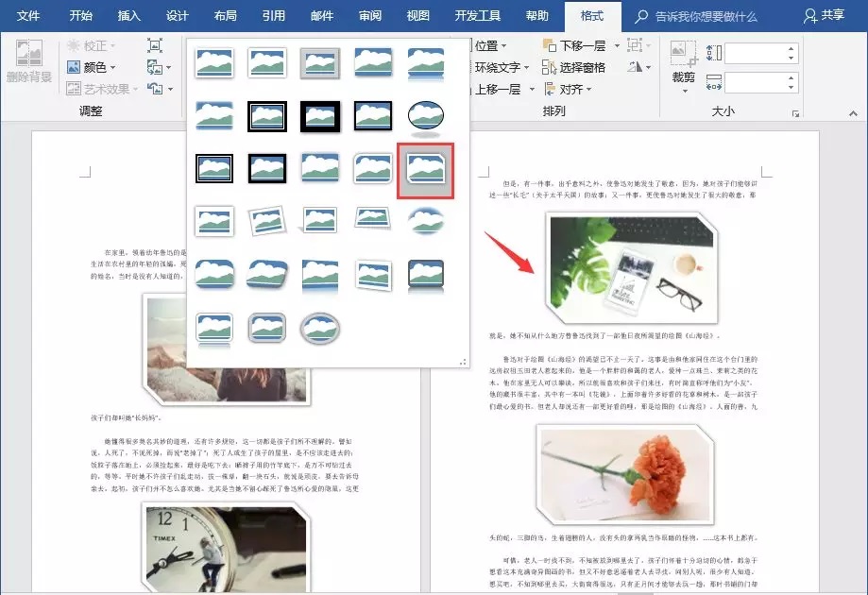Open the 开发工具 ribbon tab
Viewport: 868px width, 595px height.
[x=477, y=15]
